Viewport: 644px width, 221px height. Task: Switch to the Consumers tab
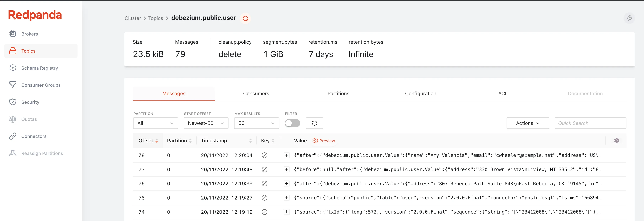[x=256, y=93]
